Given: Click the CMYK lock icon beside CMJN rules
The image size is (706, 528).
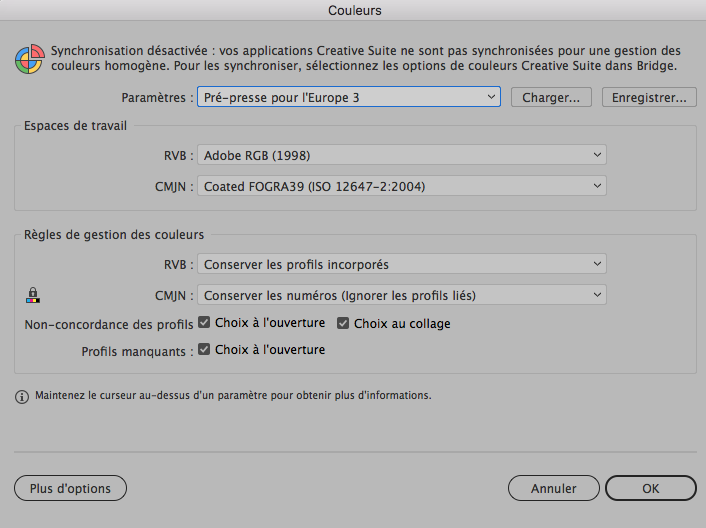Looking at the screenshot, I should 32,295.
